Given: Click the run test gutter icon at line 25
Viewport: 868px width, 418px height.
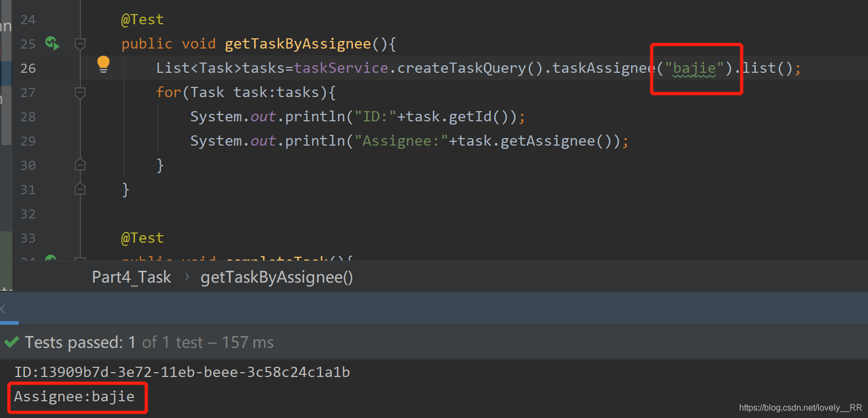Looking at the screenshot, I should [52, 43].
